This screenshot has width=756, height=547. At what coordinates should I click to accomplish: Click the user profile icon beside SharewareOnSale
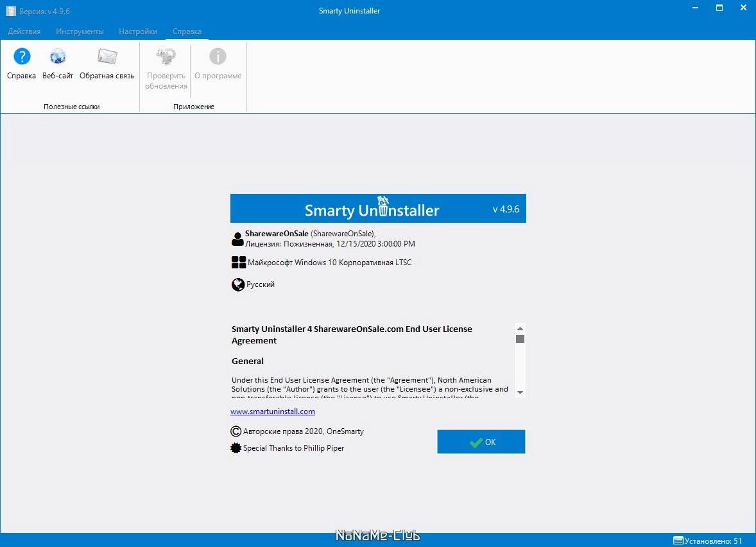237,239
